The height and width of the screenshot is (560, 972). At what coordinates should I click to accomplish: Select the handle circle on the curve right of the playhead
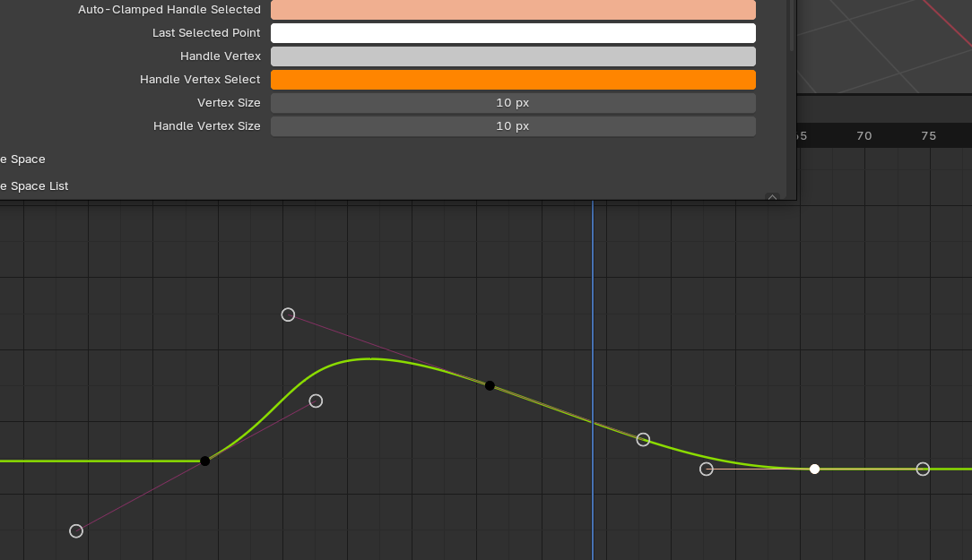pos(643,440)
